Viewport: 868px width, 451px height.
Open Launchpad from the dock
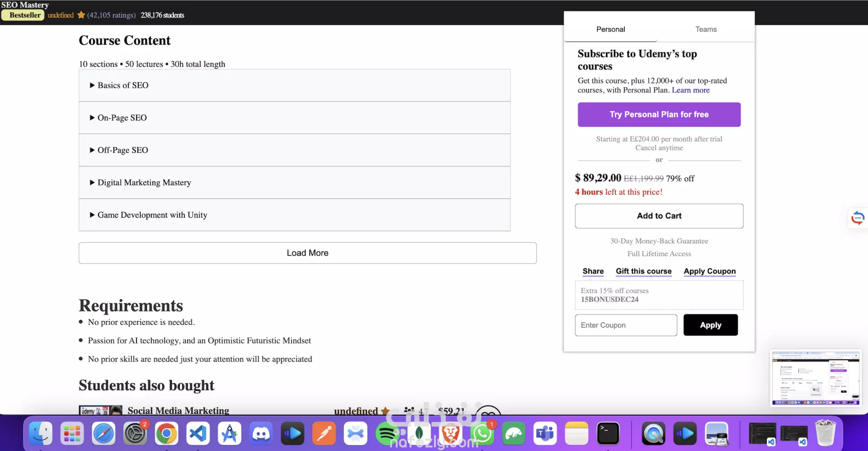point(72,433)
